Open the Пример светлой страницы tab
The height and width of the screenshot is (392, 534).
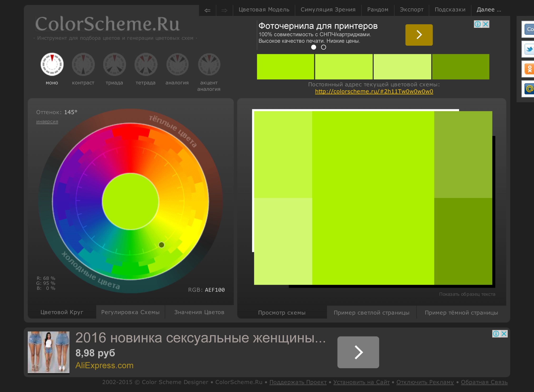coord(371,313)
